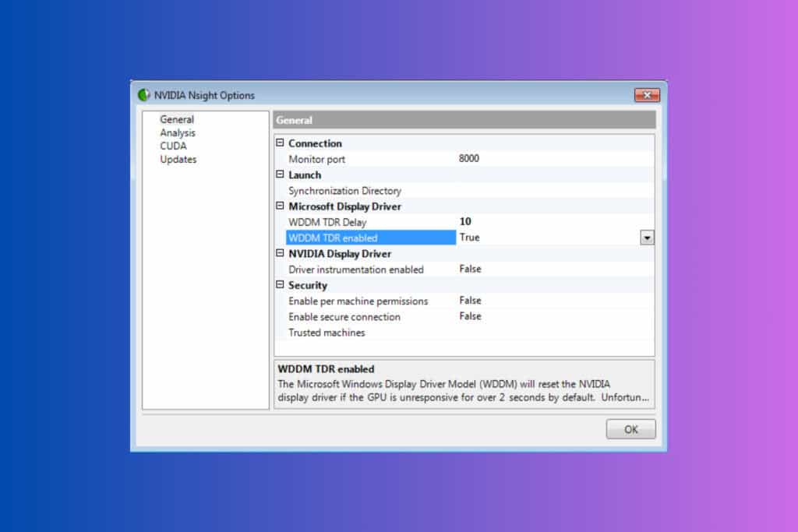Screen dimensions: 798x532
Task: Select the Trusted machines row
Action: (327, 332)
